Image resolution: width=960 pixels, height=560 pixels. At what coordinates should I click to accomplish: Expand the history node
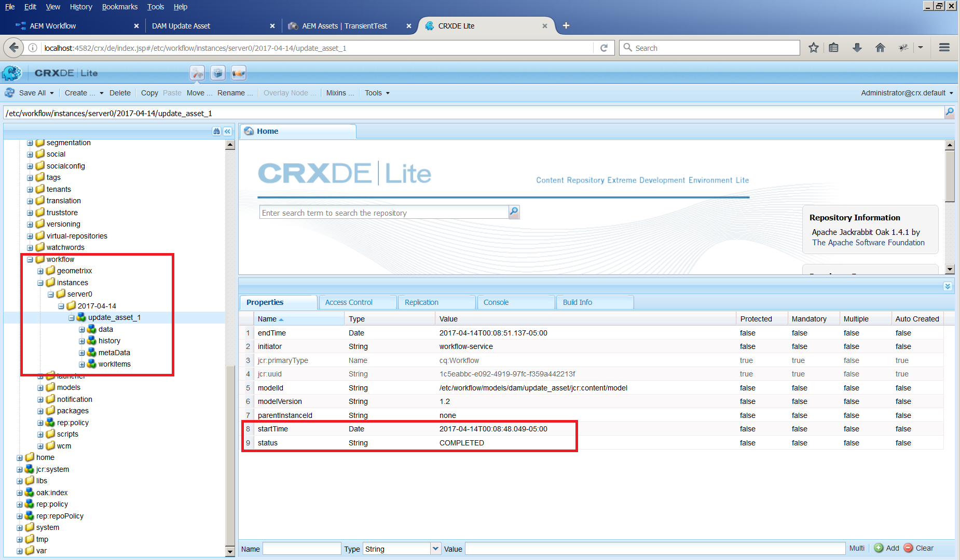pyautogui.click(x=82, y=341)
